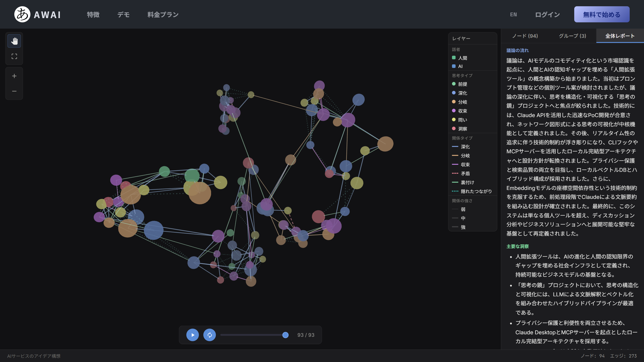
Task: Toggle the 収束 relation type line
Action: 461,164
